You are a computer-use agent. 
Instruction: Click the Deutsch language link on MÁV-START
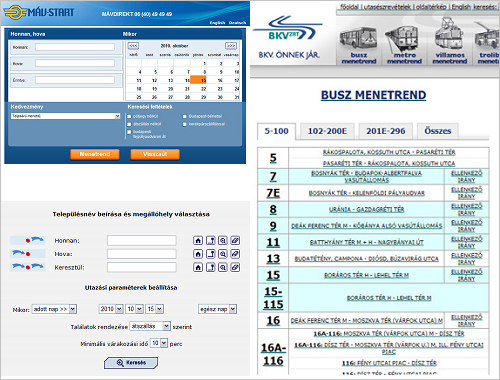click(237, 23)
